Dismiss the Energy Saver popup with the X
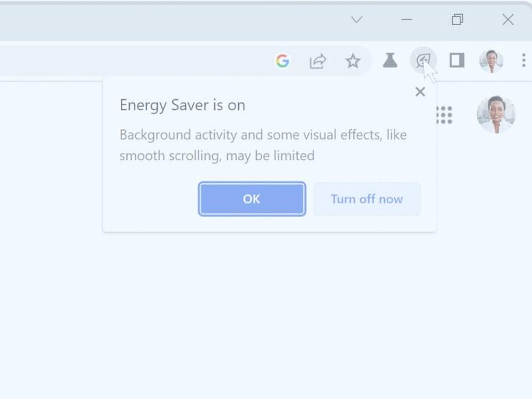 [x=420, y=92]
